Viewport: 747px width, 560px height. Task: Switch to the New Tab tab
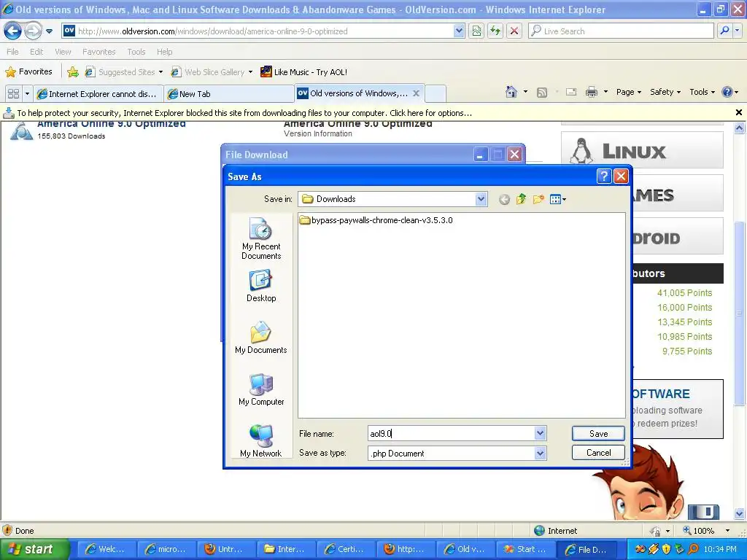228,94
